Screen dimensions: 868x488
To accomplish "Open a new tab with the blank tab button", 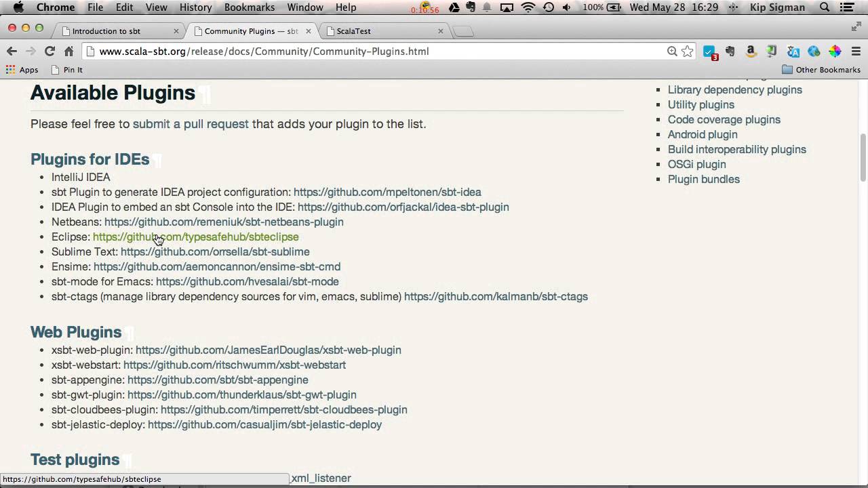I will [463, 31].
